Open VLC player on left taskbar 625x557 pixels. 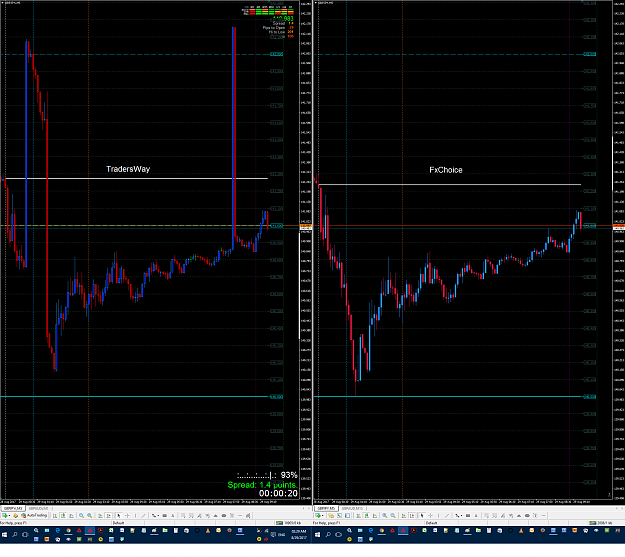[208, 531]
